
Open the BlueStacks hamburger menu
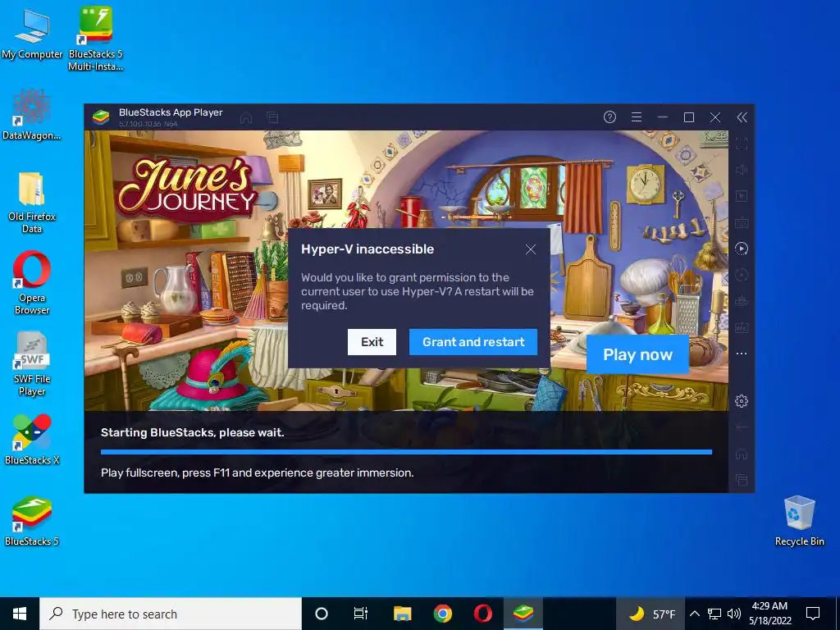tap(637, 117)
